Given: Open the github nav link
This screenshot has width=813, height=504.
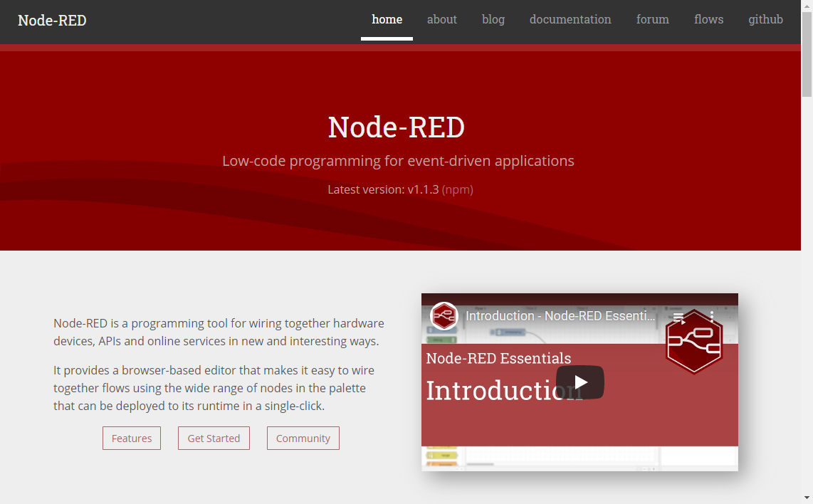Looking at the screenshot, I should pyautogui.click(x=765, y=20).
